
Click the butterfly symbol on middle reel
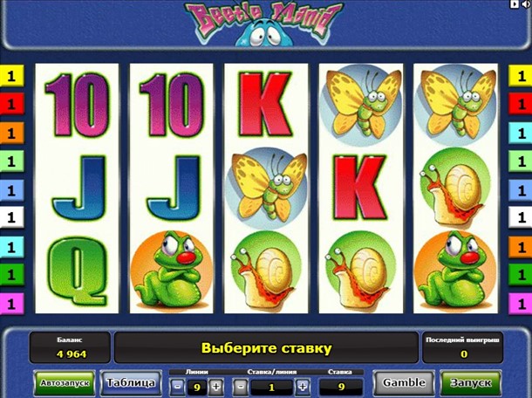[x=266, y=187]
